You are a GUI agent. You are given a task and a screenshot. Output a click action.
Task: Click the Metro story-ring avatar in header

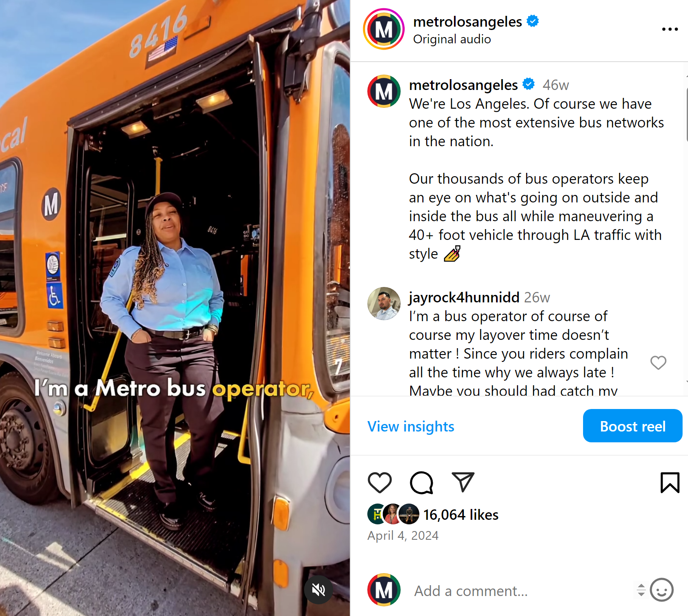pos(384,29)
